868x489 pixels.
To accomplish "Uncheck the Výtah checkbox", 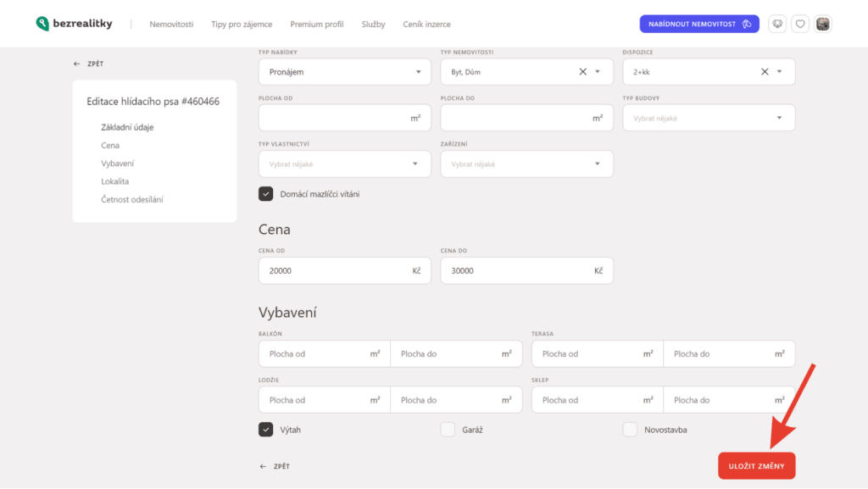I will [x=266, y=430].
